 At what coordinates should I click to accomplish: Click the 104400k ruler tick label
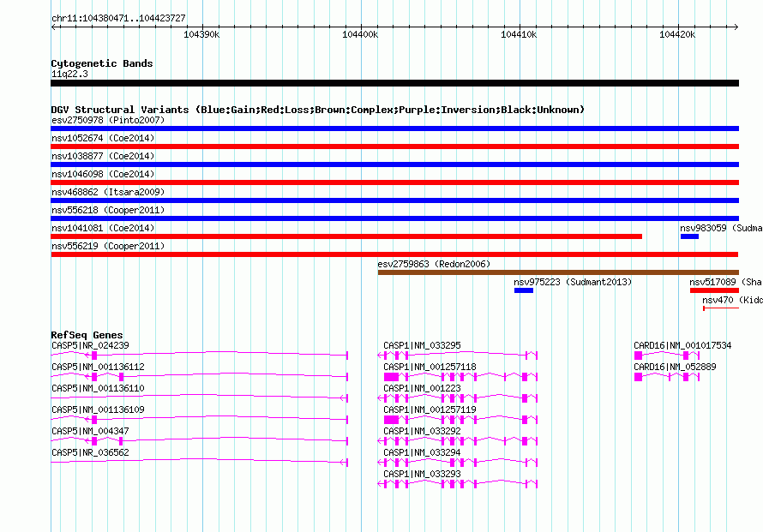(x=360, y=34)
